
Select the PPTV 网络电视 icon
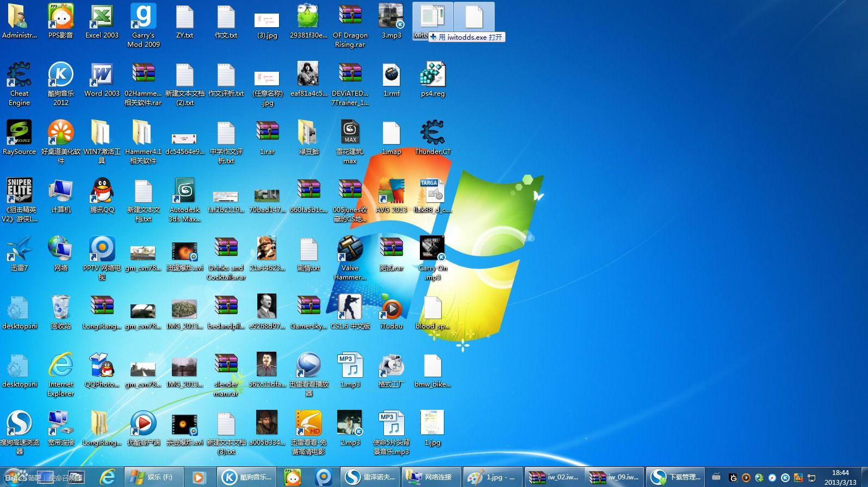(102, 258)
